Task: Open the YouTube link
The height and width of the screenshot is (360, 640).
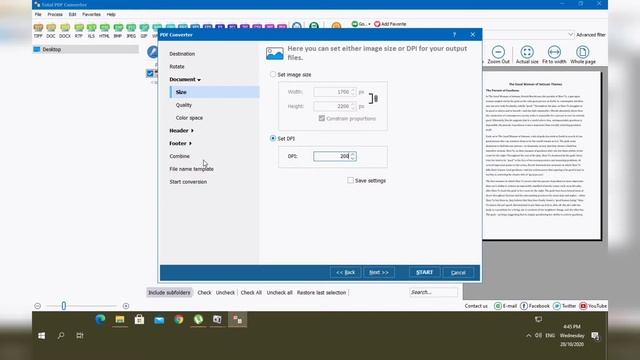Action: point(593,306)
